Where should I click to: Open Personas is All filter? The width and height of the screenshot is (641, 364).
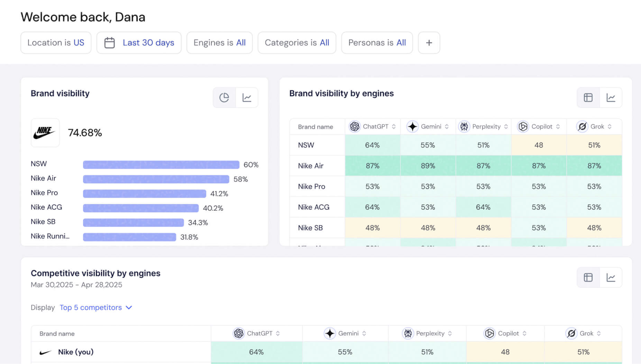tap(377, 43)
